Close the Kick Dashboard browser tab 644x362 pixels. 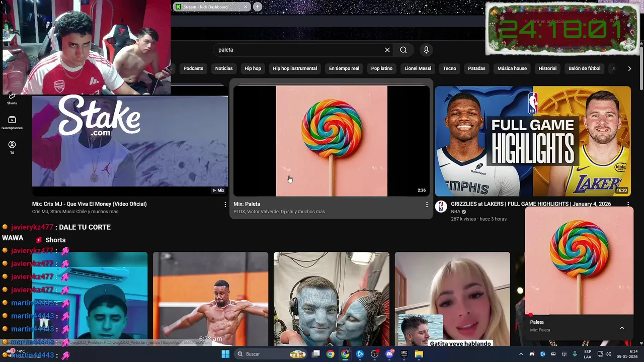point(246,7)
